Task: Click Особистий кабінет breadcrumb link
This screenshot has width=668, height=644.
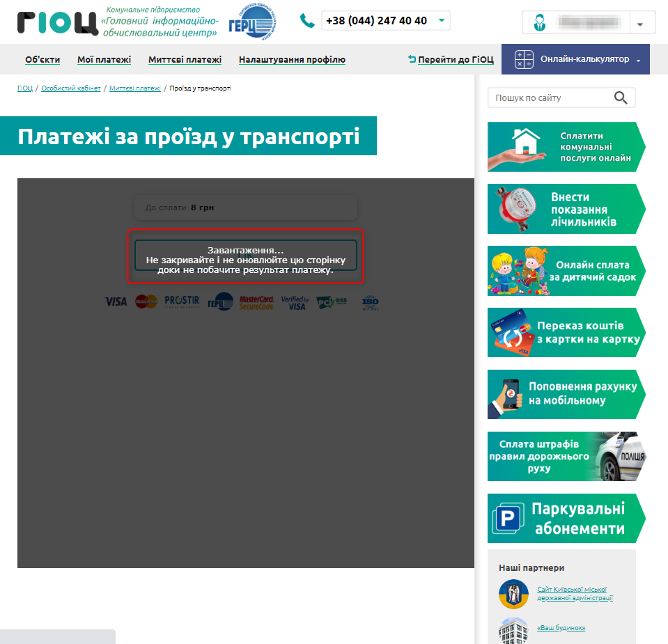Action: (x=71, y=88)
